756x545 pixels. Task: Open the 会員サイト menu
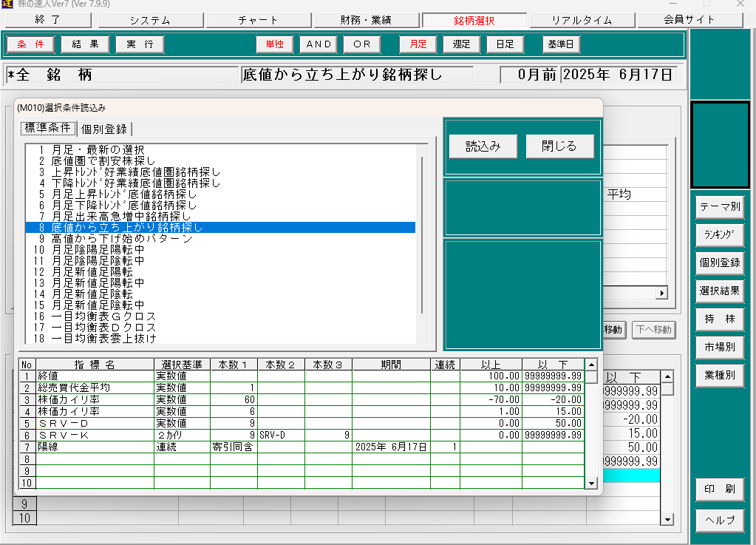pyautogui.click(x=689, y=20)
